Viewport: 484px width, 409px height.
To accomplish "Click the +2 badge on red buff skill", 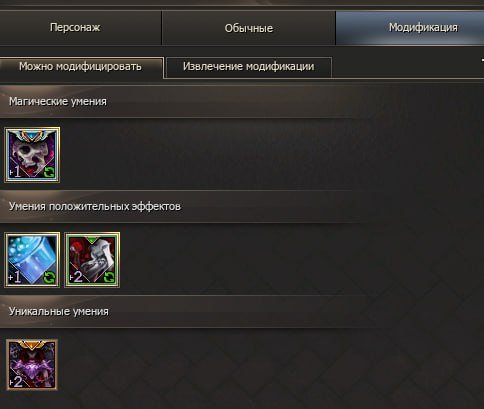I will (76, 277).
